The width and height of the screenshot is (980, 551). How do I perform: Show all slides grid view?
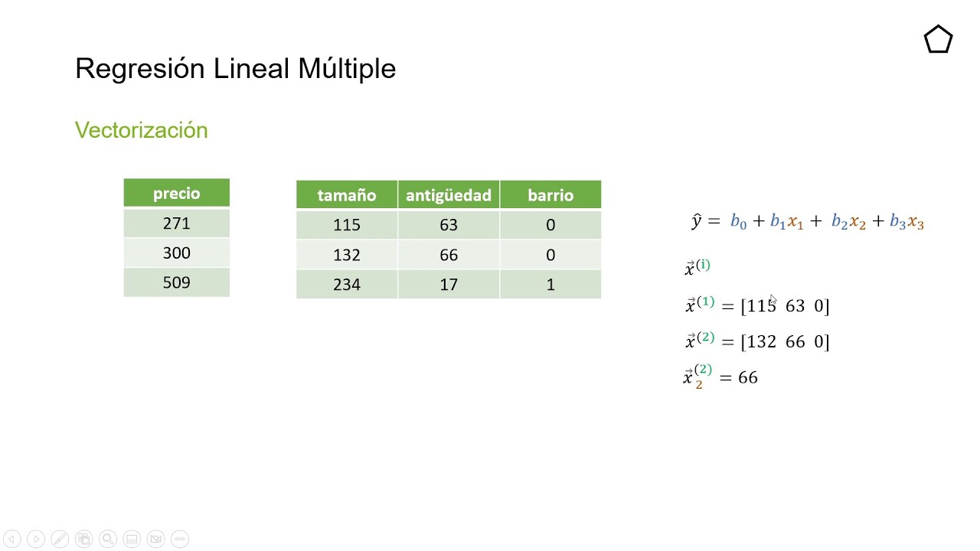[x=83, y=539]
